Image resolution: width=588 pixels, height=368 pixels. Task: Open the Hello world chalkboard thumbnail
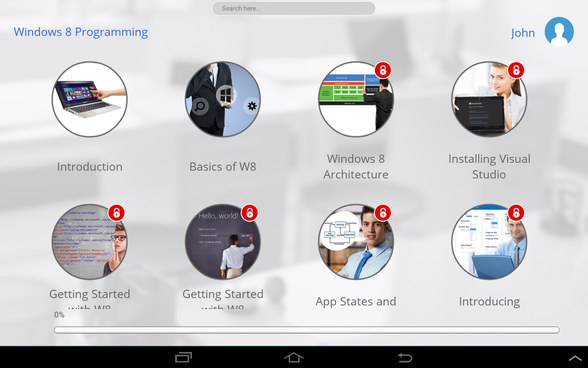tap(223, 242)
